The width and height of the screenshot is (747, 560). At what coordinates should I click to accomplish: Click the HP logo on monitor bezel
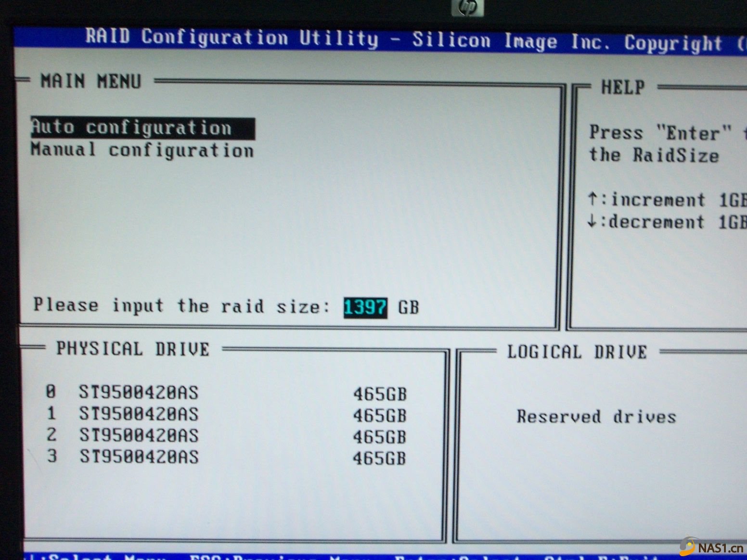pos(468,7)
